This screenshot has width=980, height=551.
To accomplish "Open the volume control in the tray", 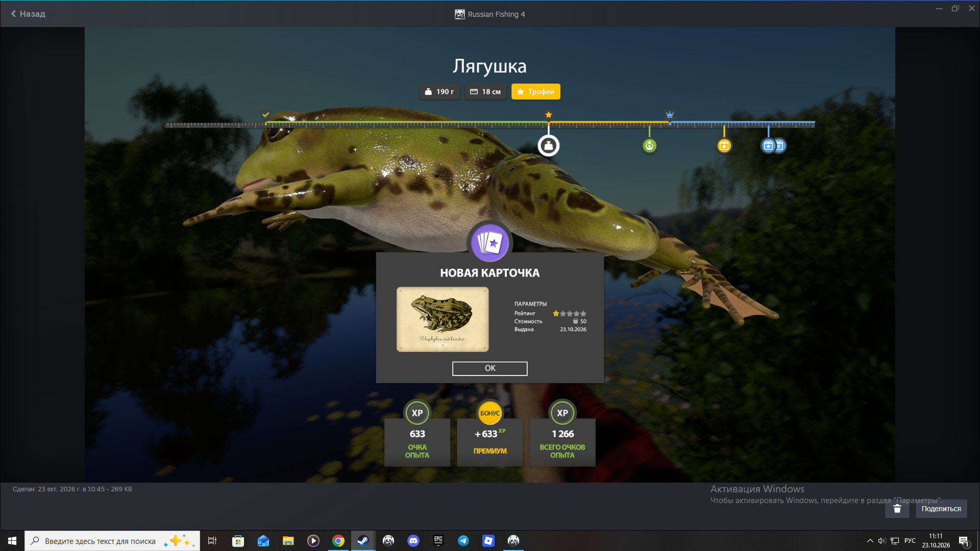I will tap(881, 541).
